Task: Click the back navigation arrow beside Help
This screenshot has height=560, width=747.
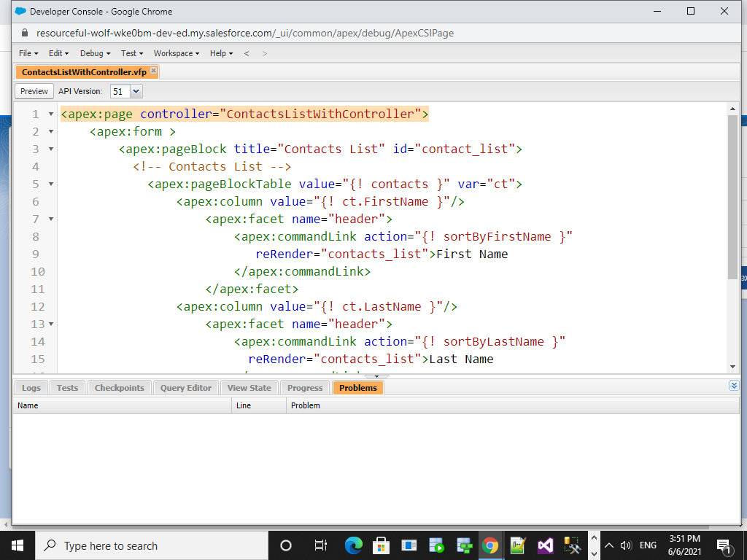Action: tap(248, 53)
